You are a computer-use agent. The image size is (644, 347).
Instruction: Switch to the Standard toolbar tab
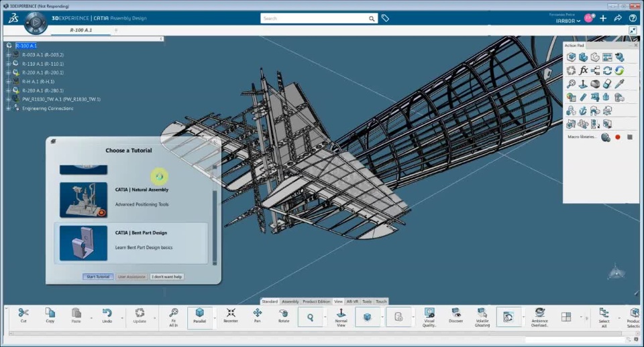270,301
